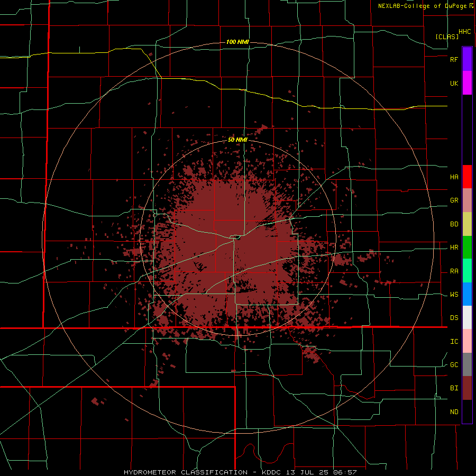Click the WS blue legend swatch
This screenshot has height=476, width=476.
[x=467, y=294]
